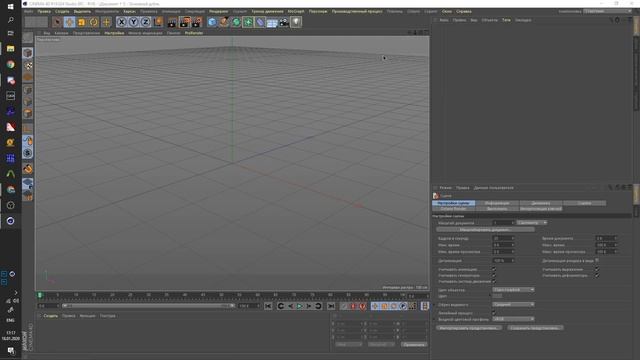Jump to the end of the animation
This screenshot has width=640, height=360.
click(x=331, y=306)
